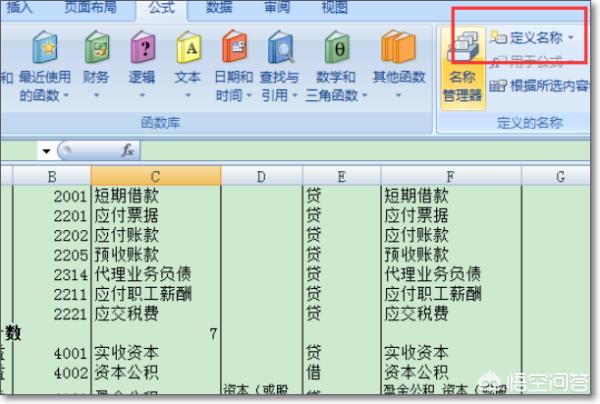Select the 公式 ribbon tab
The image size is (600, 404).
click(162, 7)
